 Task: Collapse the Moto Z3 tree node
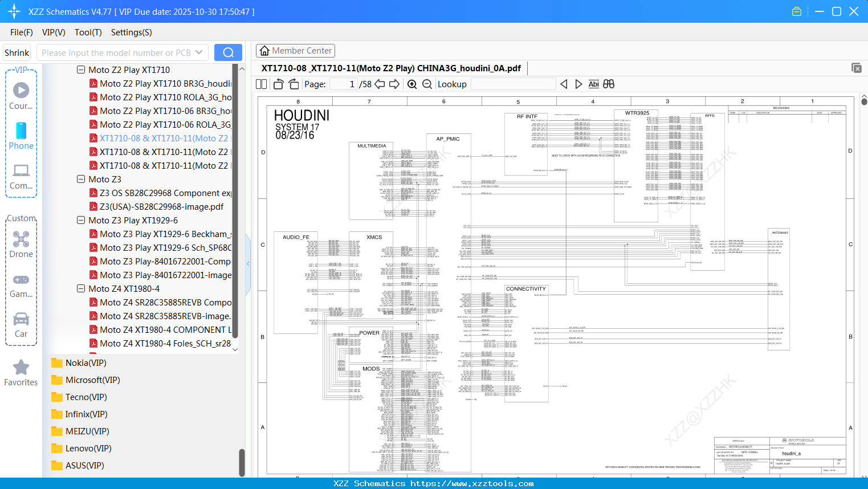tap(81, 180)
